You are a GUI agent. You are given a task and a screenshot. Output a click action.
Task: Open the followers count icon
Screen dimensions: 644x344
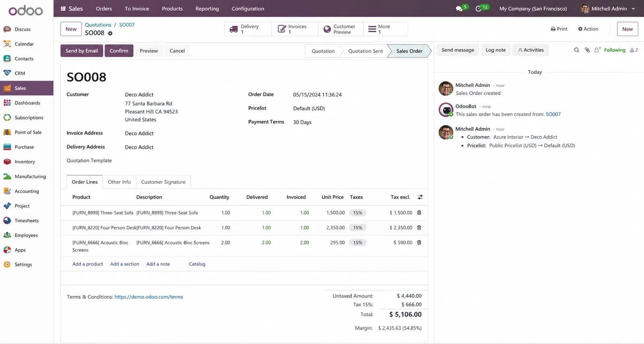[x=634, y=50]
